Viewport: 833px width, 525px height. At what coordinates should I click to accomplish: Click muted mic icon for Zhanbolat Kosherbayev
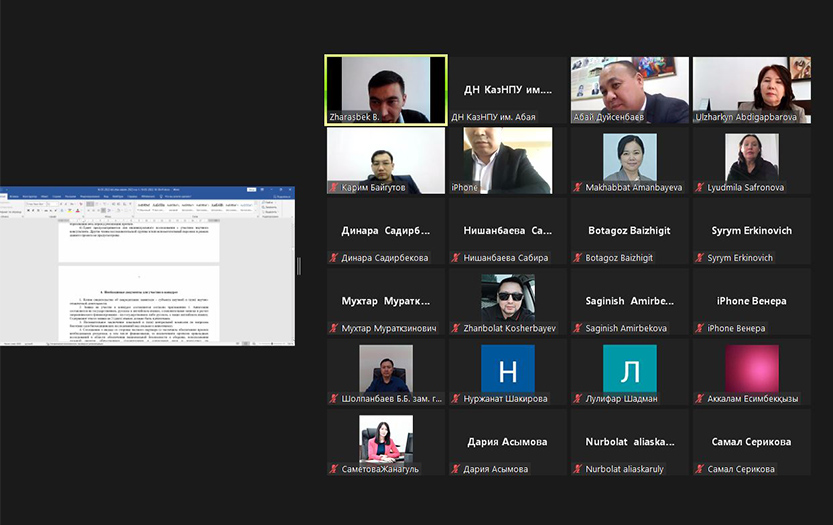[x=456, y=328]
